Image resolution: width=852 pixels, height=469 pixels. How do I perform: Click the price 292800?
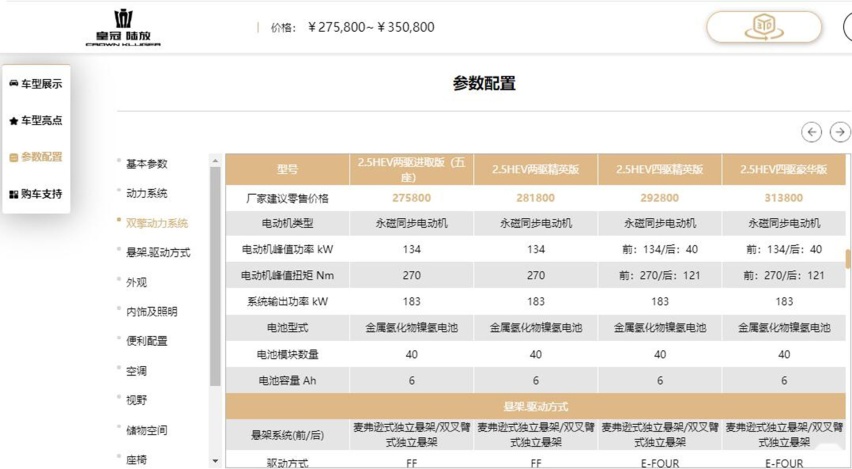(660, 198)
